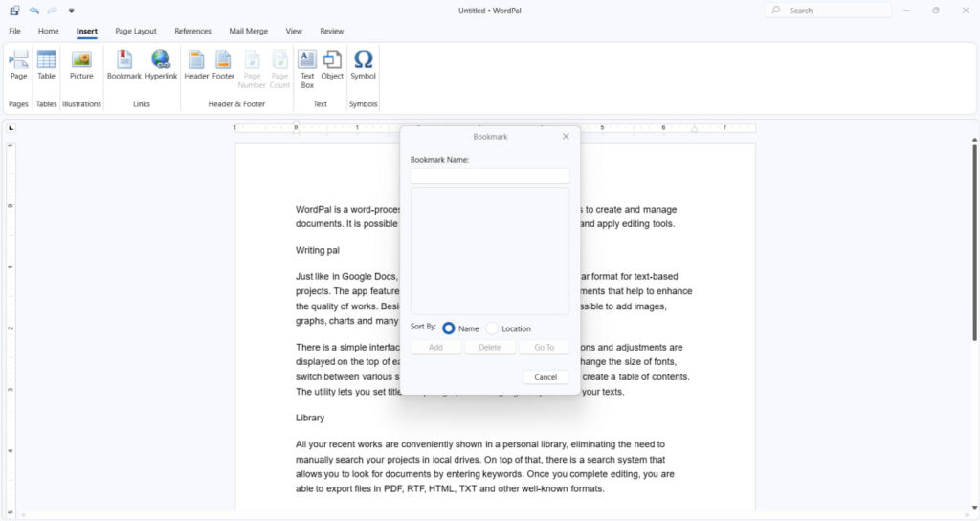
Task: Click the Bookmark Name text field
Action: click(490, 175)
